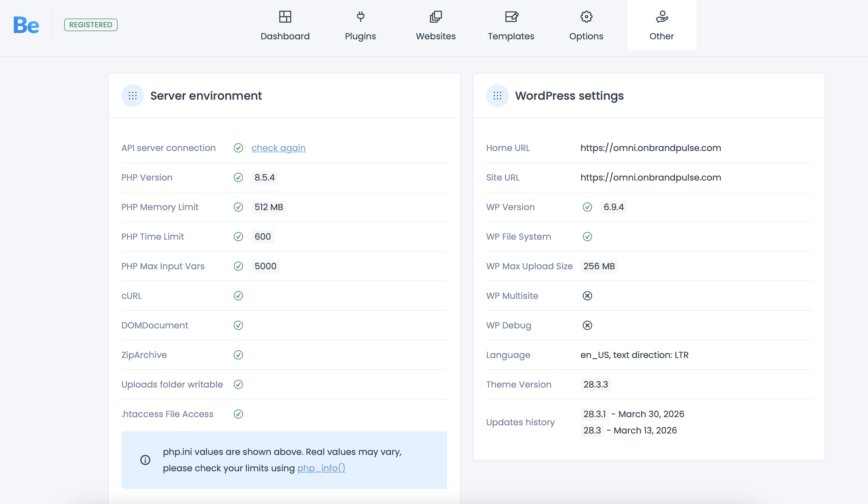Open the php_info() link

[x=321, y=468]
